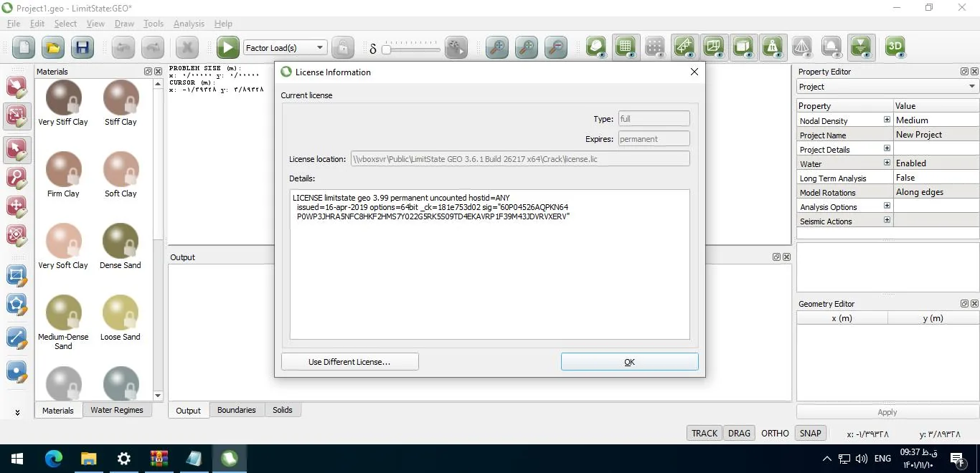Click the Undo arrow toolbar icon
Image resolution: width=980 pixels, height=473 pixels.
click(123, 48)
